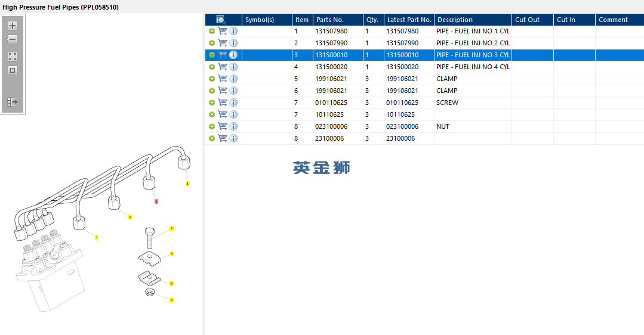Add part 131500020 to cart
The height and width of the screenshot is (335, 644).
(x=223, y=66)
